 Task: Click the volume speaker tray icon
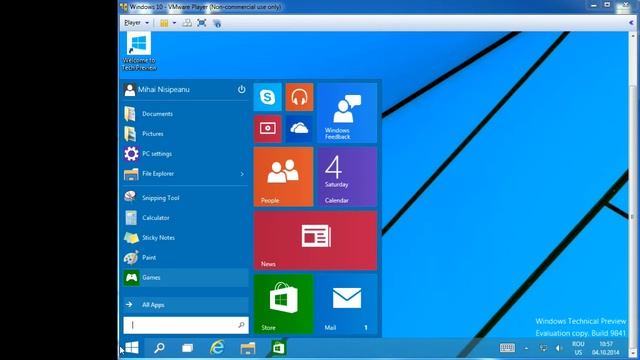(x=558, y=348)
